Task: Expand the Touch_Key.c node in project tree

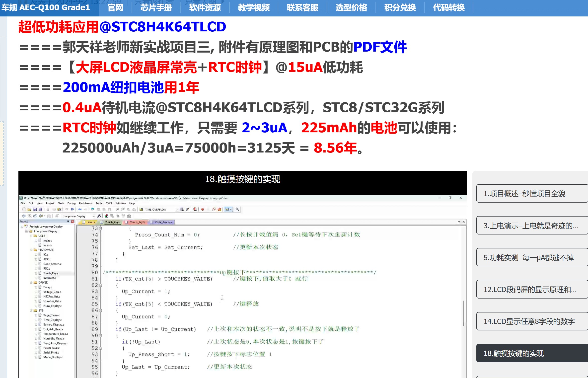Action: [36, 273]
